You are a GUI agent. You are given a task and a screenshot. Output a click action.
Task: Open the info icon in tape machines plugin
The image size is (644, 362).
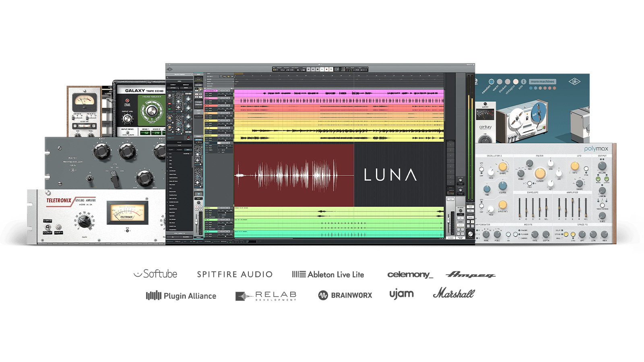pos(524,82)
